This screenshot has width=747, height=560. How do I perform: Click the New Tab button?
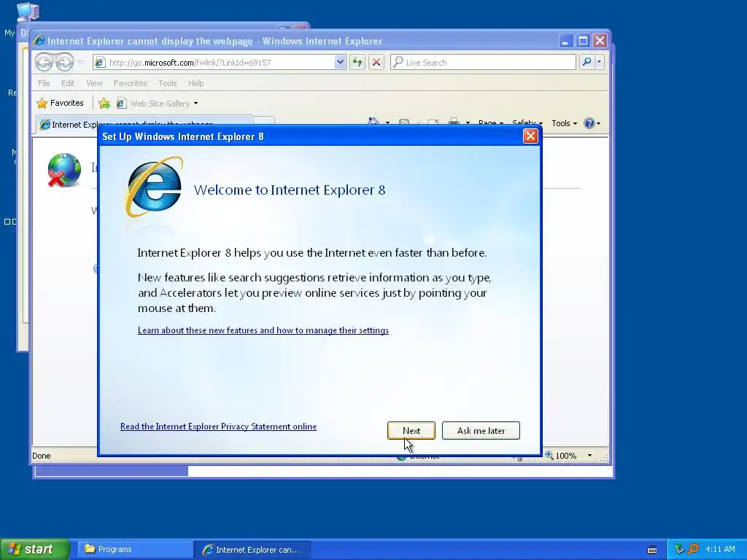(x=264, y=121)
